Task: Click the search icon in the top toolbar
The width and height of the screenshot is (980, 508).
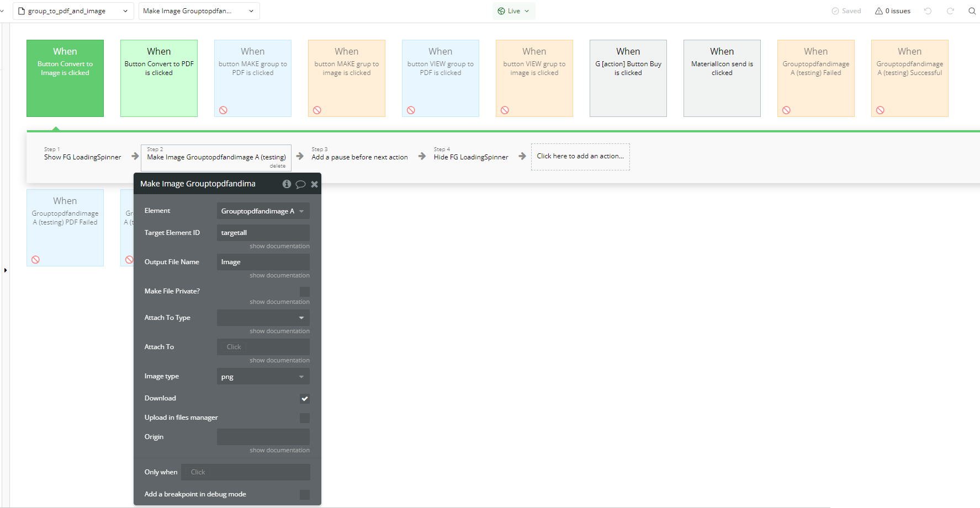Action: point(972,10)
